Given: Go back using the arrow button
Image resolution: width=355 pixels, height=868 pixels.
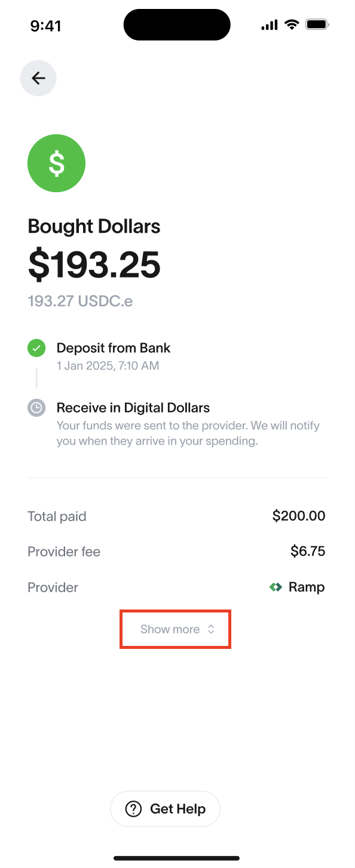Looking at the screenshot, I should (38, 78).
